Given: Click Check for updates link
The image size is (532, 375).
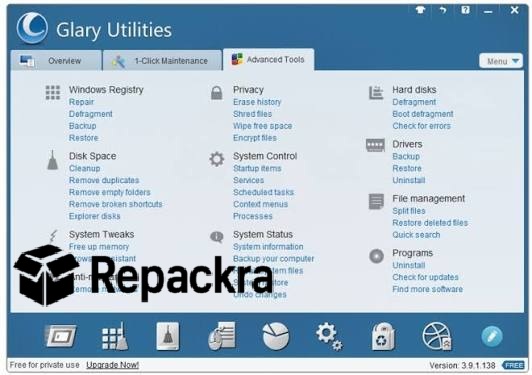Looking at the screenshot, I should [425, 277].
